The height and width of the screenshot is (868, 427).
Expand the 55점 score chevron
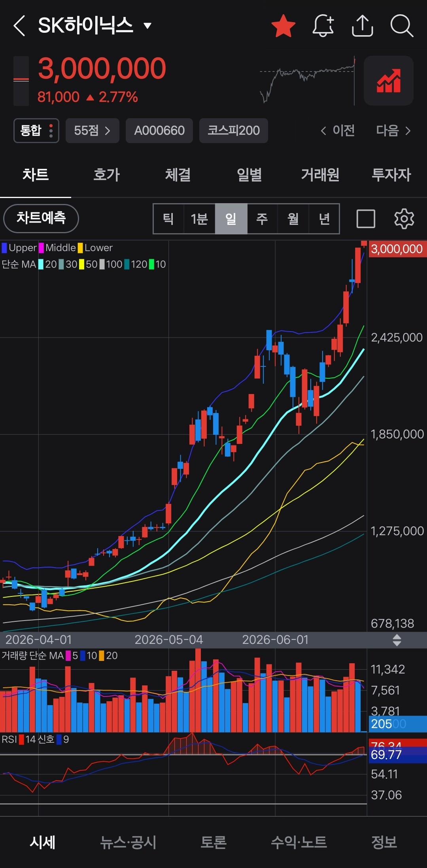(92, 130)
